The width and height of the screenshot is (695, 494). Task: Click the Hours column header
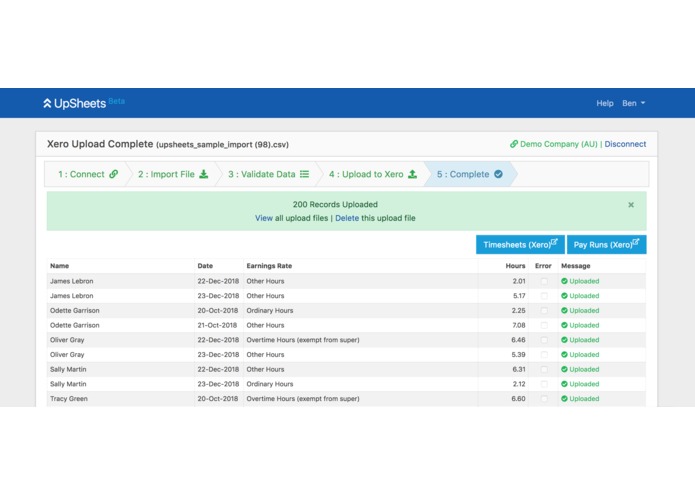click(515, 266)
